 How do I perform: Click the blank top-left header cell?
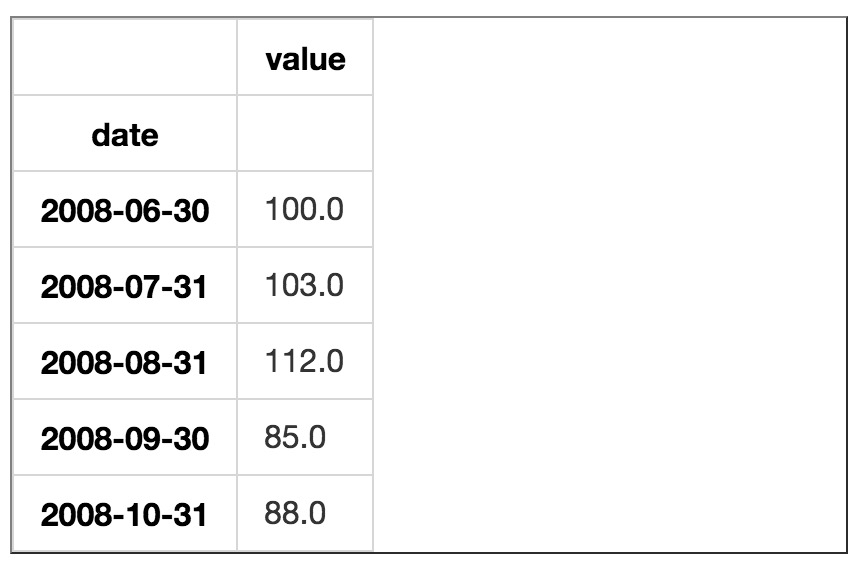click(125, 59)
